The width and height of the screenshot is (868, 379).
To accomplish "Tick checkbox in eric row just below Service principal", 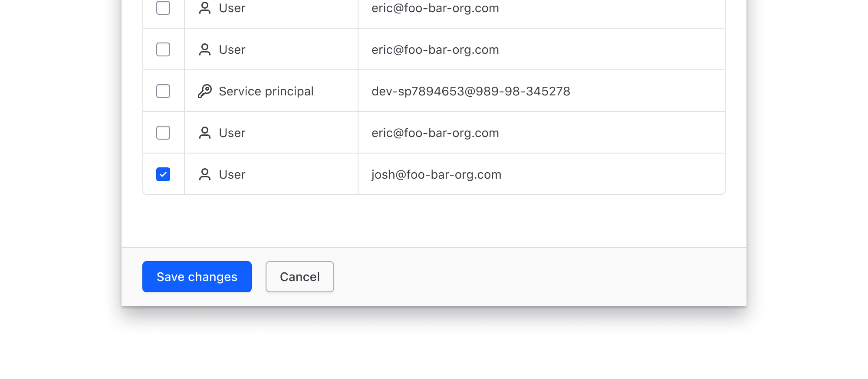I will click(163, 133).
